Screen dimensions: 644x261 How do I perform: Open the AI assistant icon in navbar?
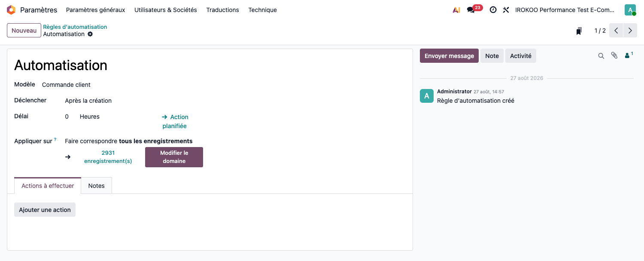coord(456,10)
